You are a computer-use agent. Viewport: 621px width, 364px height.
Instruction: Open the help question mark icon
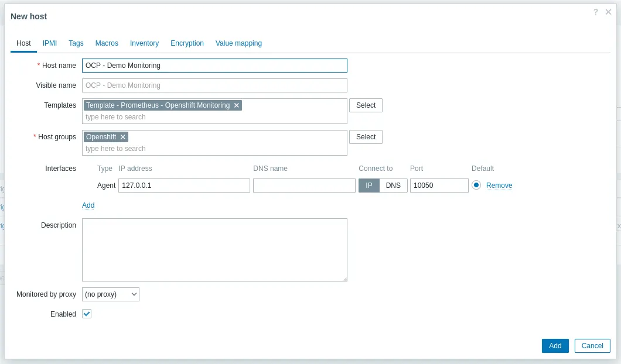click(x=595, y=12)
